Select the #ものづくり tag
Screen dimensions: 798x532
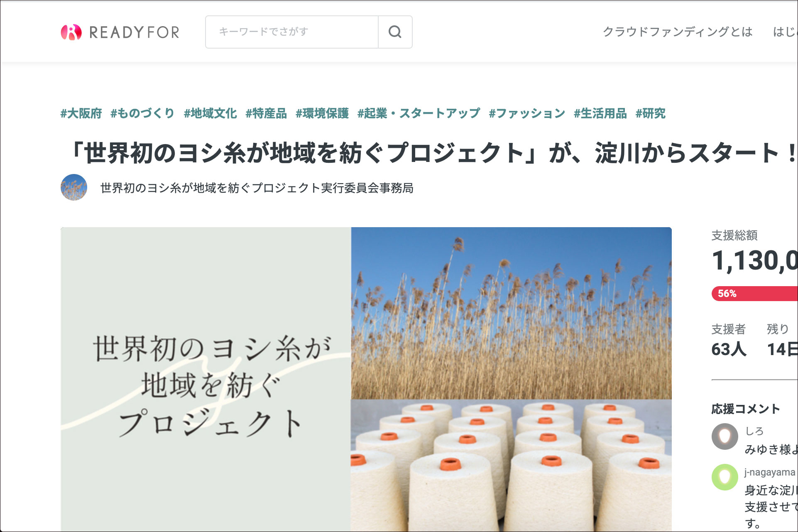click(x=142, y=113)
